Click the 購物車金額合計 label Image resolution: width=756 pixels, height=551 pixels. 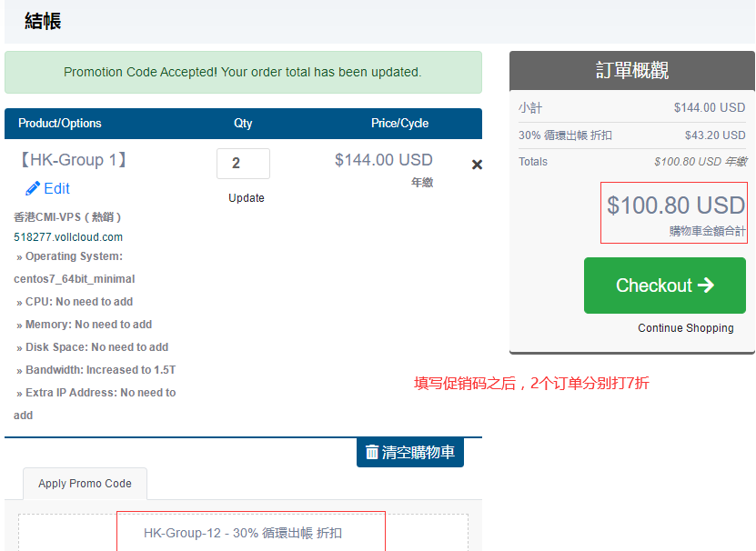(707, 231)
